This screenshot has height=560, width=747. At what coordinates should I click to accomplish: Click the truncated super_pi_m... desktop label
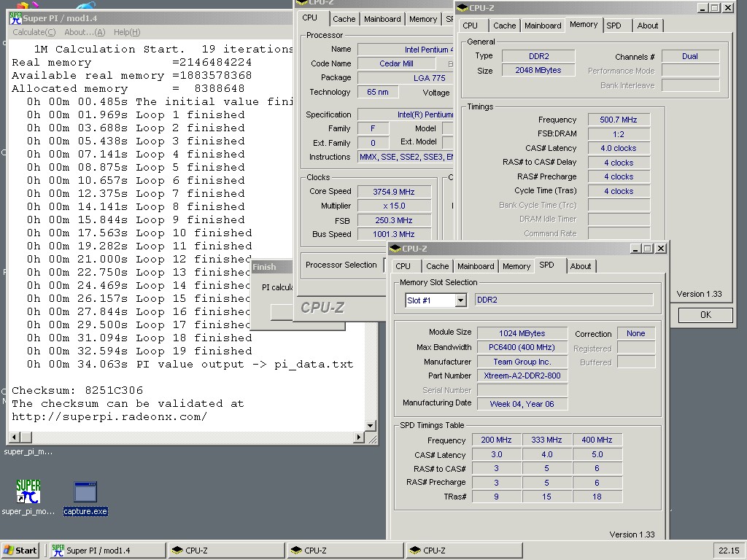pyautogui.click(x=28, y=452)
